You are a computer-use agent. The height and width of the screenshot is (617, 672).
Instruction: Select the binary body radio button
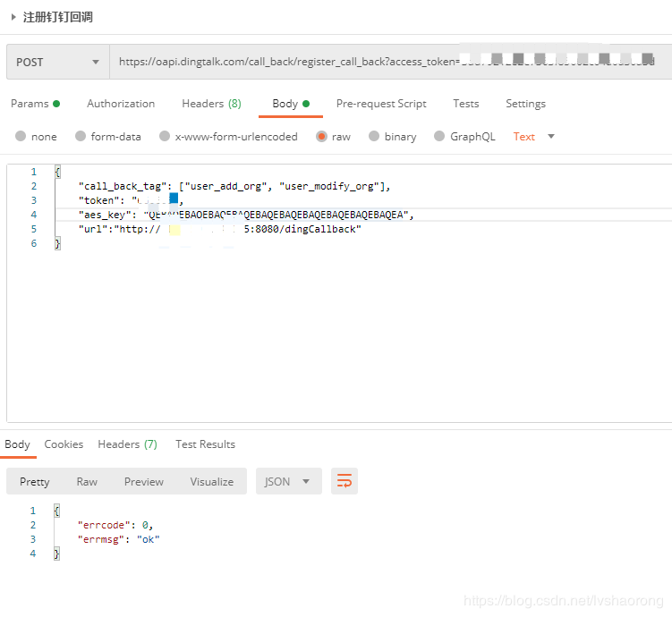(x=374, y=136)
